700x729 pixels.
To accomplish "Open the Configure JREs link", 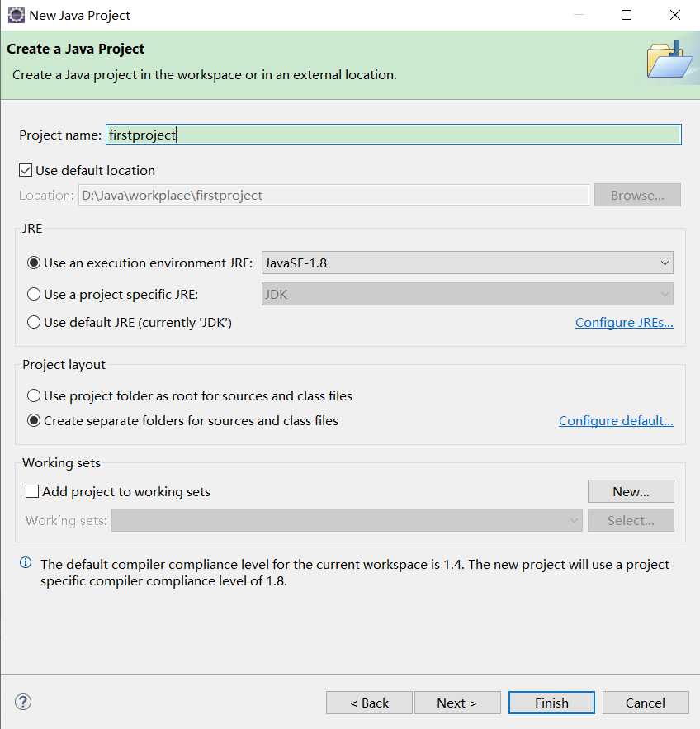I will click(624, 322).
